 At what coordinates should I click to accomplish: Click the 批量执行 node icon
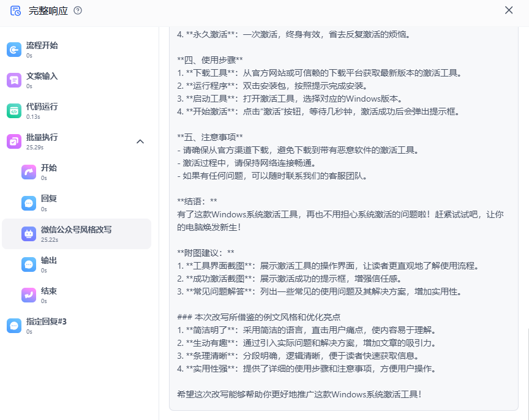point(14,141)
